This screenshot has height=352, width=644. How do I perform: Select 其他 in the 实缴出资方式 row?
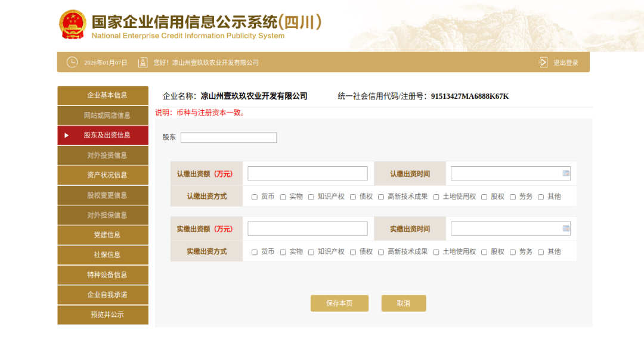tap(541, 251)
